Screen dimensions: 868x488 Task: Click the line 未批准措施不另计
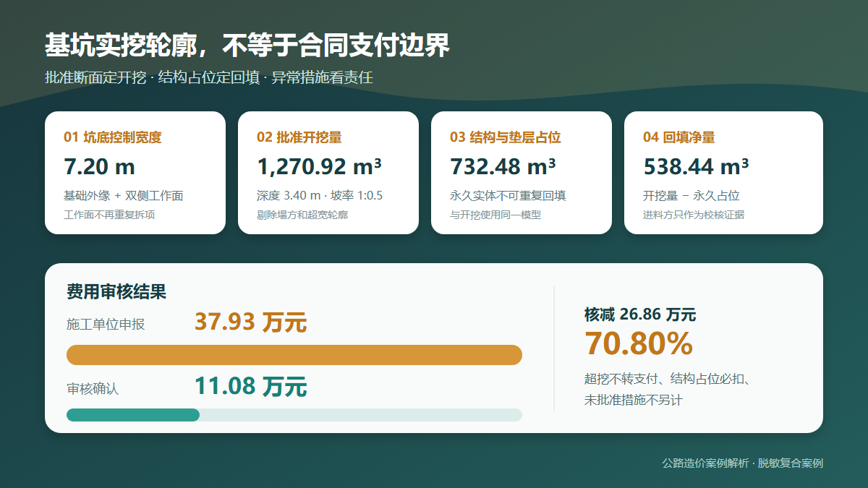click(634, 400)
